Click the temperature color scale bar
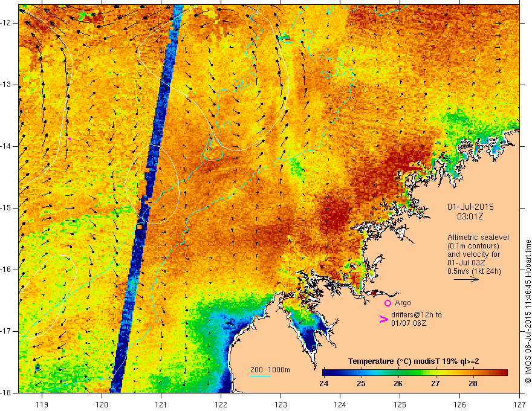The width and height of the screenshot is (532, 411). [x=415, y=372]
